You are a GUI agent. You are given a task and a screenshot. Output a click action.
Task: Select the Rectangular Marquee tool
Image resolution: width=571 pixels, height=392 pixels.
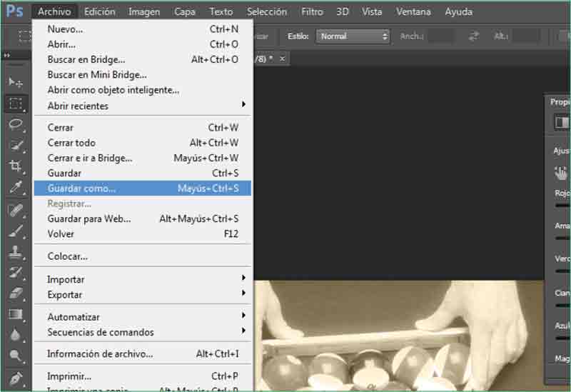click(x=16, y=104)
